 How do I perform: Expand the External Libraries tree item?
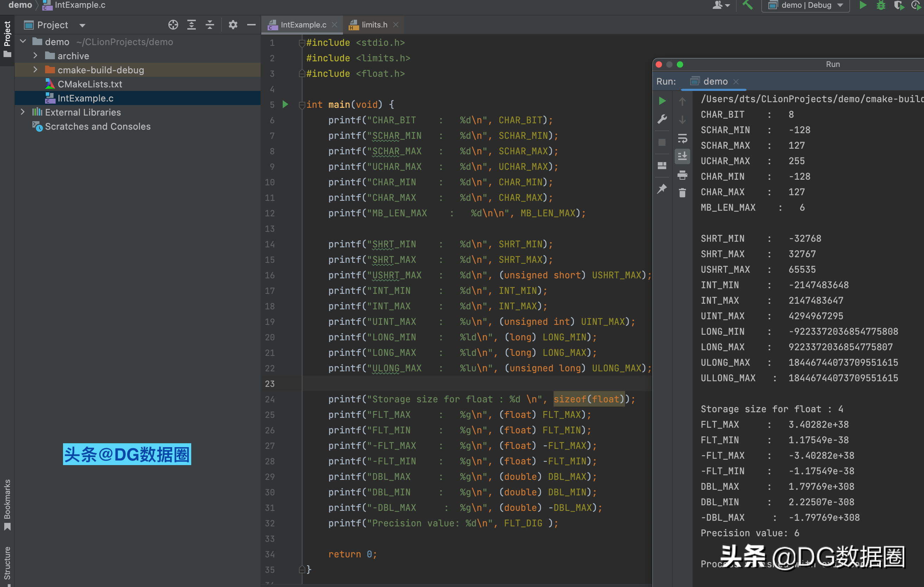(25, 112)
